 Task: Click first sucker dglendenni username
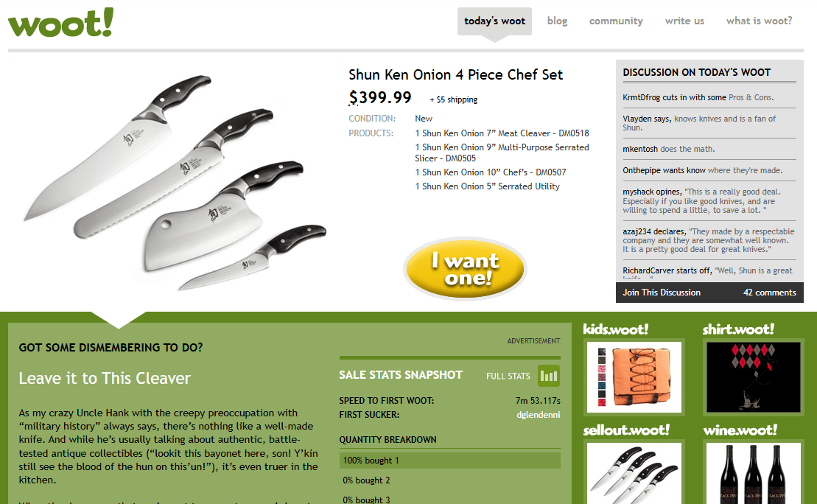click(539, 415)
